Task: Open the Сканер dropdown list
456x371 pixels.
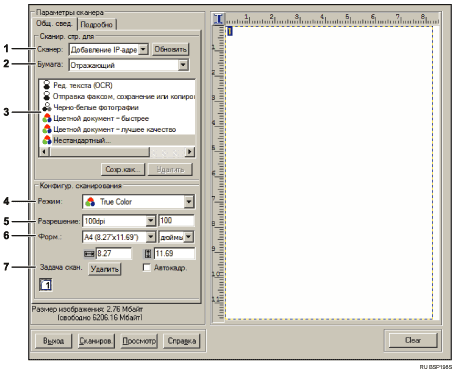Action: tap(143, 49)
